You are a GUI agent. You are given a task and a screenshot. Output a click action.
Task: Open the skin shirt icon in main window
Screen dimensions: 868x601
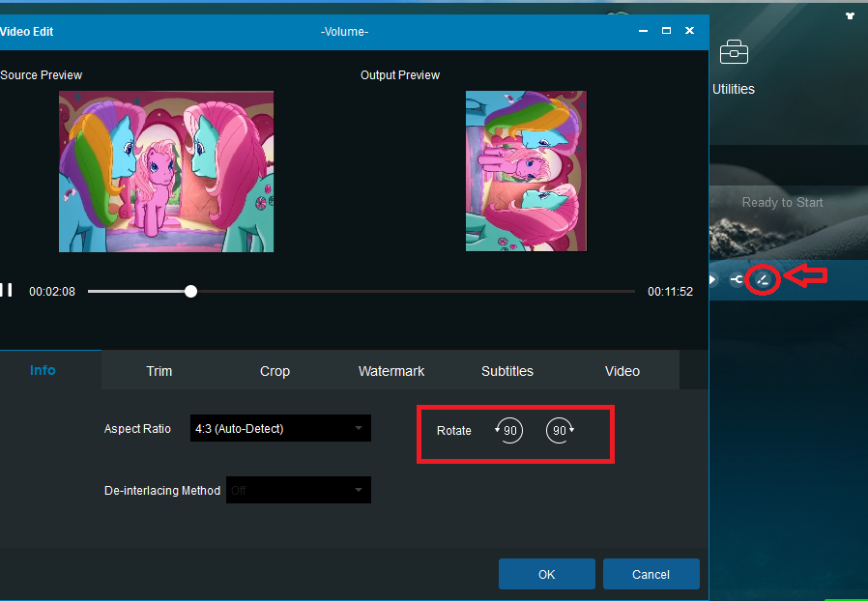pyautogui.click(x=850, y=16)
